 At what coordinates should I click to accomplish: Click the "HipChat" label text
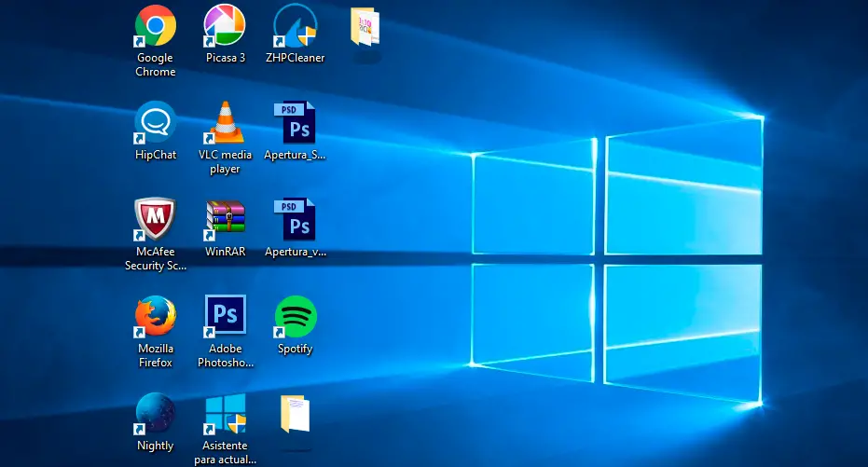[x=156, y=155]
